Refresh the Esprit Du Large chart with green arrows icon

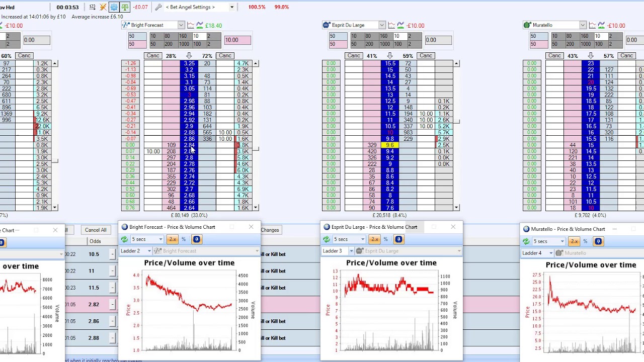(327, 239)
